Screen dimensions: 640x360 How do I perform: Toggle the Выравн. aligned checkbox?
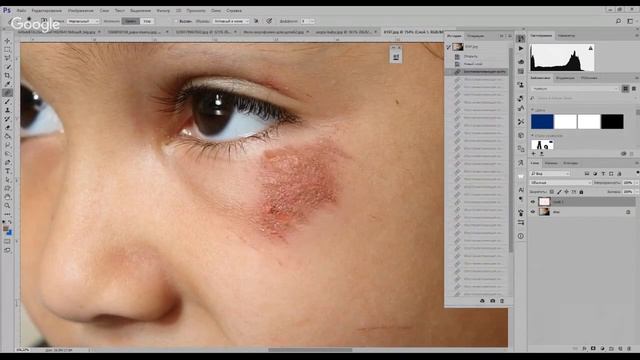[x=177, y=21]
